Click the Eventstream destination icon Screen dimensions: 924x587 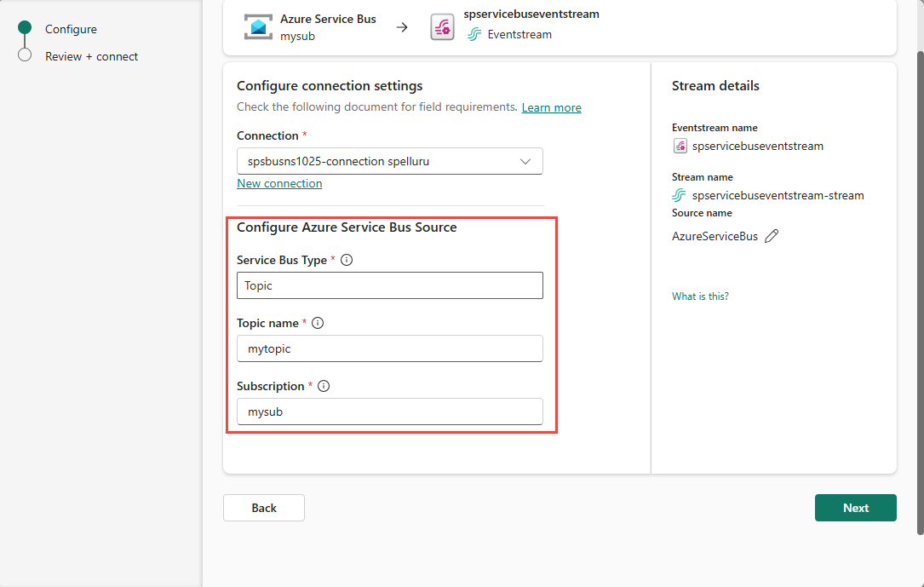[442, 26]
